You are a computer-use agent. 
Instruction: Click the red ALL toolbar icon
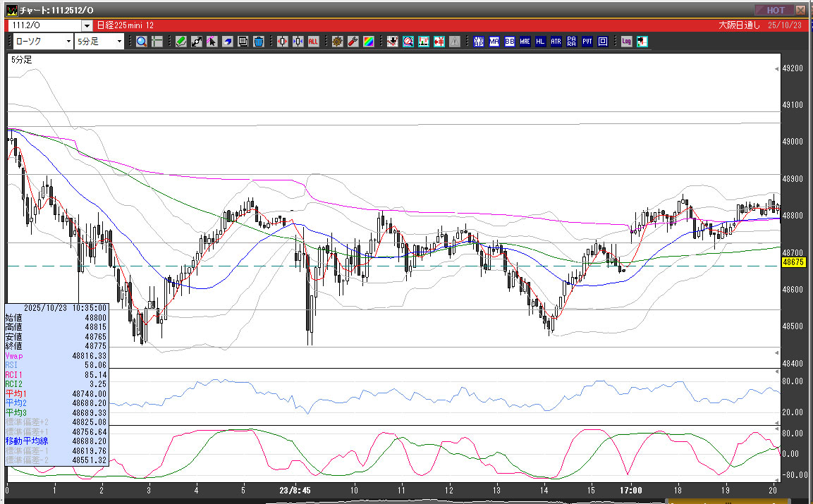coord(313,42)
